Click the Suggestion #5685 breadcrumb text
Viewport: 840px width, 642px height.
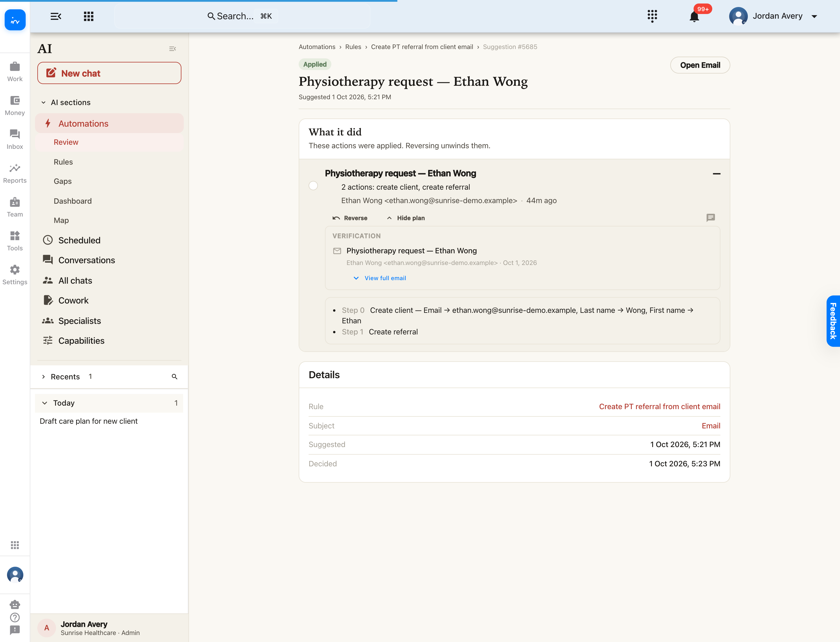click(x=510, y=47)
